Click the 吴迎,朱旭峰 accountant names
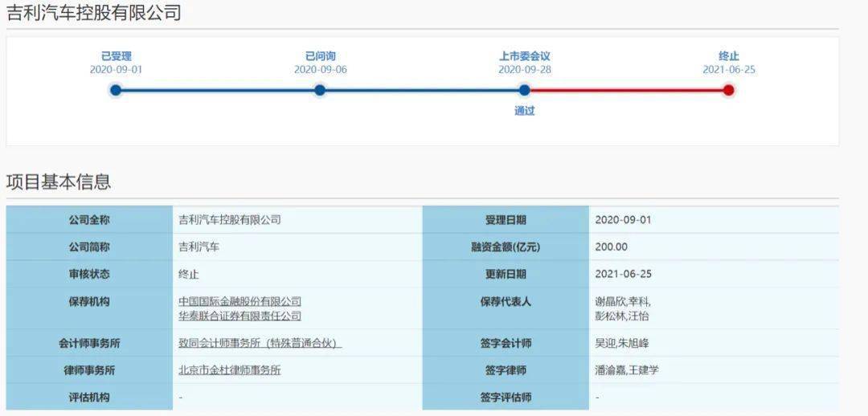868x416 pixels. (x=621, y=343)
